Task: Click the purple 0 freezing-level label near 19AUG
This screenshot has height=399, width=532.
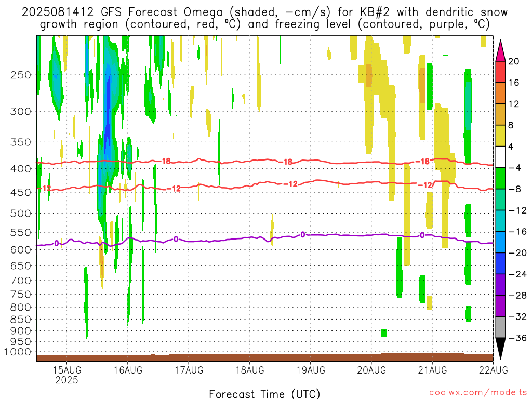Action: pos(303,234)
